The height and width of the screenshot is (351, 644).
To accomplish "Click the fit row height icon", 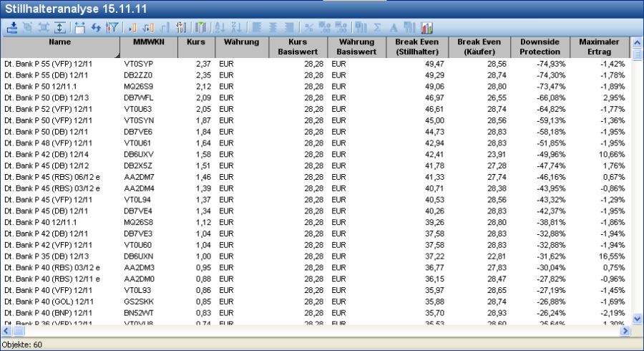I will (x=59, y=28).
